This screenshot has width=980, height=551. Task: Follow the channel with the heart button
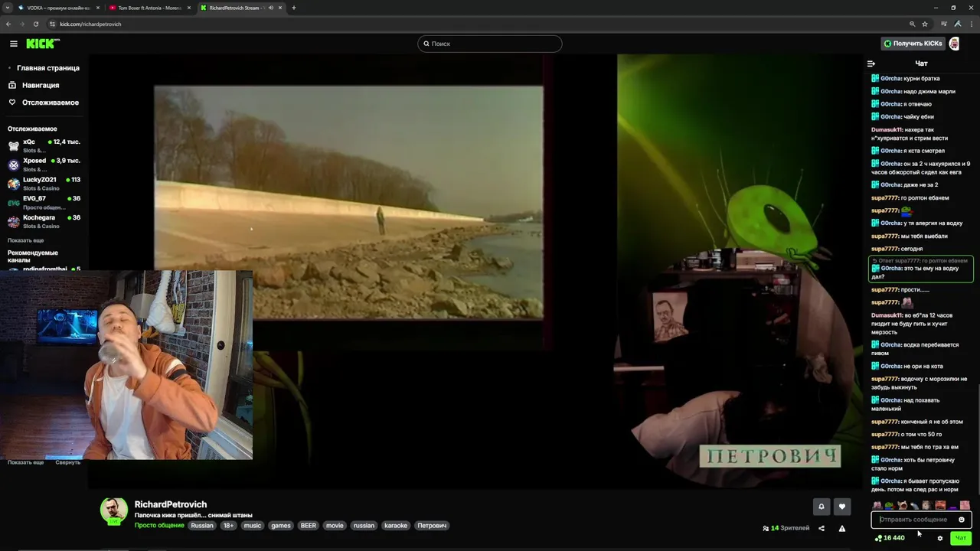842,506
